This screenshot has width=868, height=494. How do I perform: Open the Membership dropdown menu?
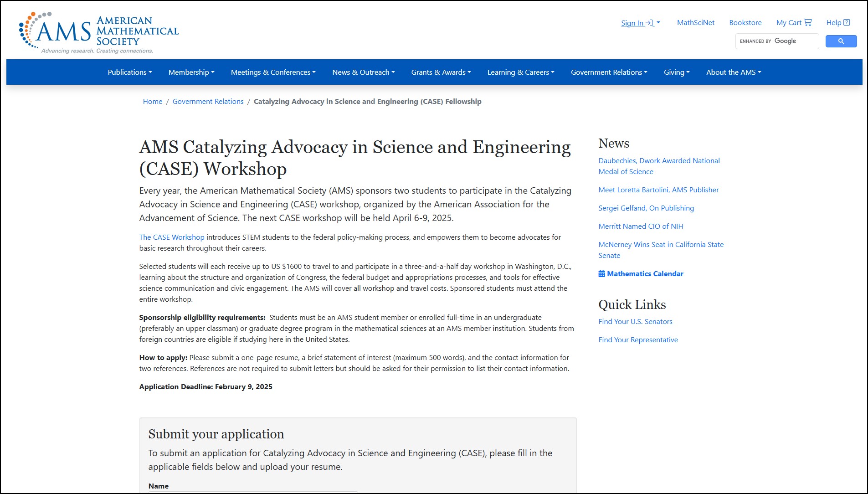coord(191,72)
